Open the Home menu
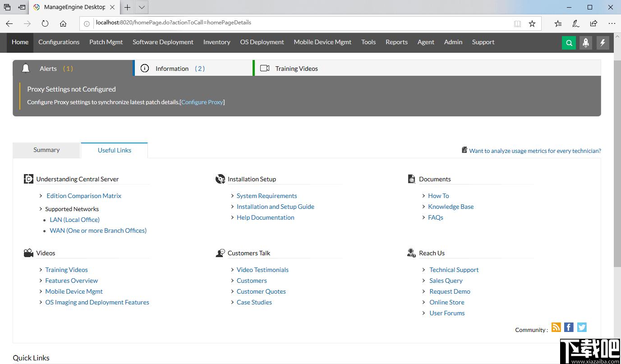 click(20, 42)
